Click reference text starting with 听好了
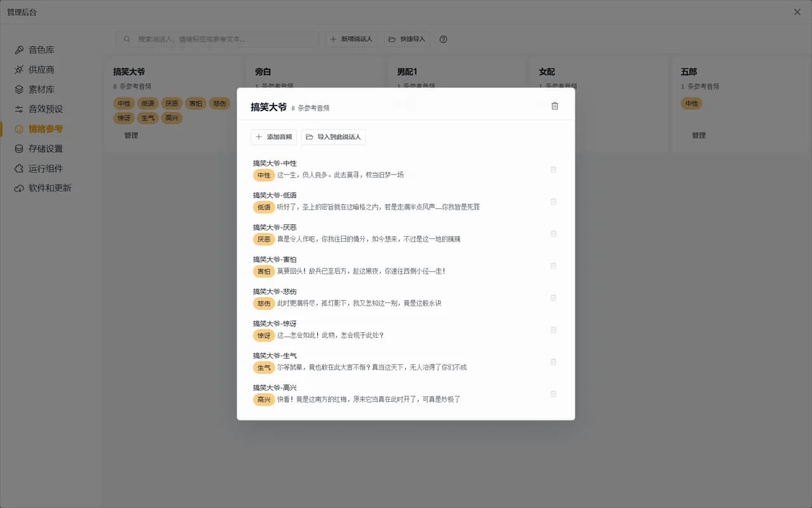This screenshot has width=812, height=508. point(378,207)
